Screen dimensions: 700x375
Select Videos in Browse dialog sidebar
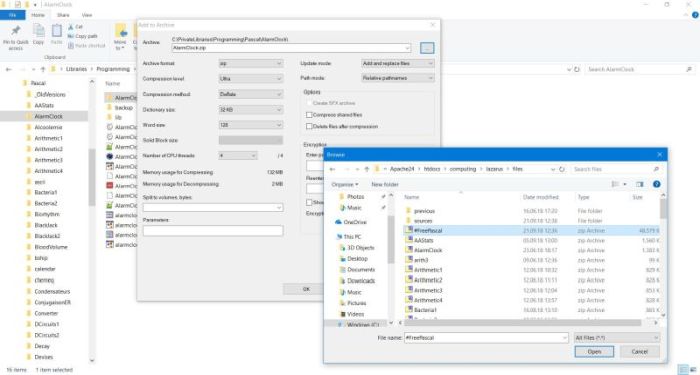tap(351, 314)
